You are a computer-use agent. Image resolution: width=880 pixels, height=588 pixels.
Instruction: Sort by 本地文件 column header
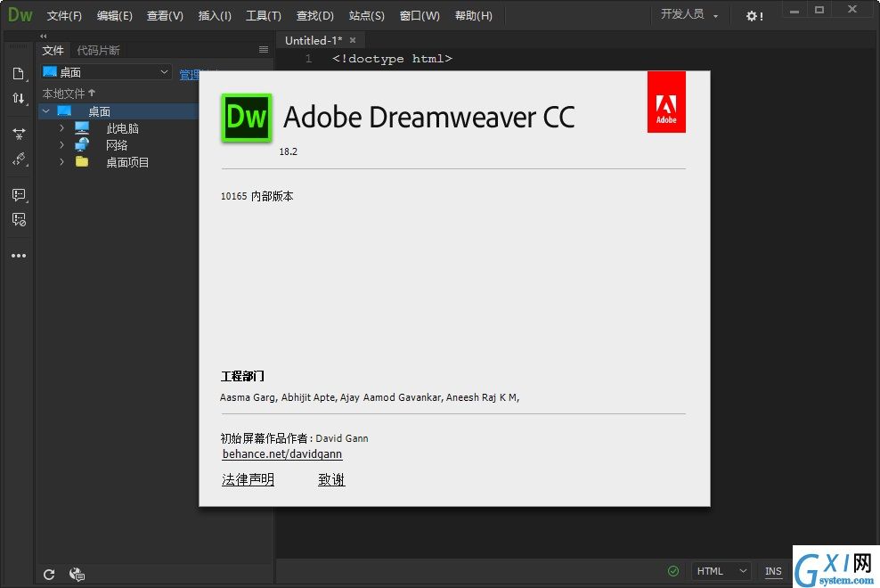click(69, 94)
